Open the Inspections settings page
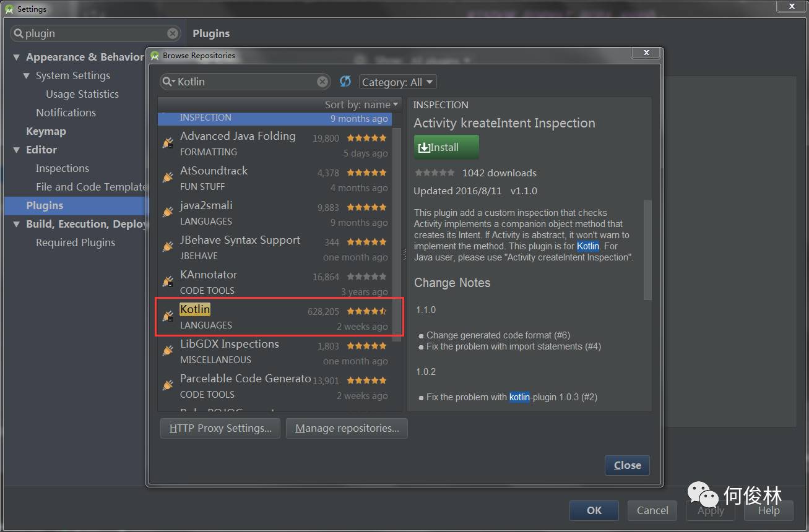The width and height of the screenshot is (809, 532). (x=63, y=168)
